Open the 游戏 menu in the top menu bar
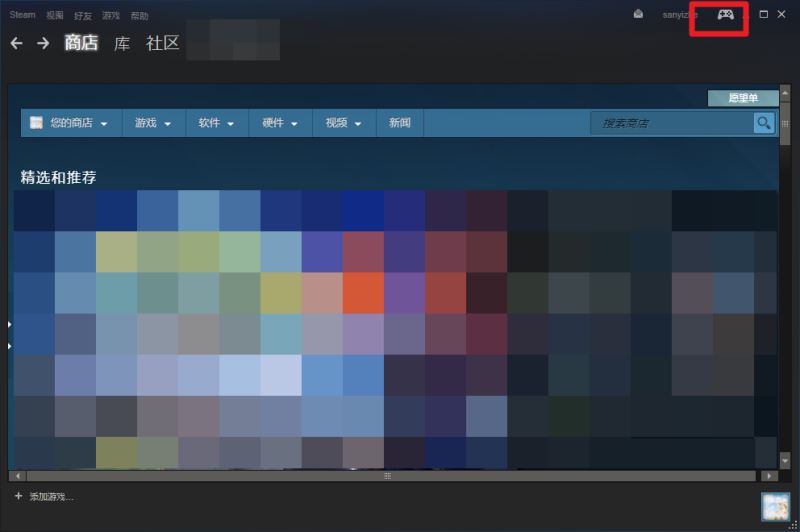Image resolution: width=800 pixels, height=532 pixels. click(x=111, y=16)
